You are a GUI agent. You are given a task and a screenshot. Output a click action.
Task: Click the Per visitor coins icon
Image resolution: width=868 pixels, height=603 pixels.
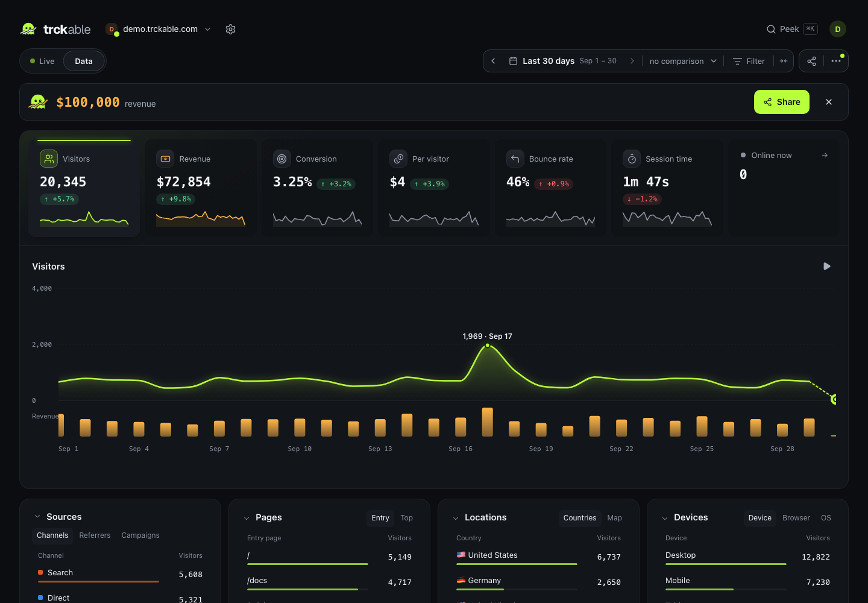click(398, 159)
